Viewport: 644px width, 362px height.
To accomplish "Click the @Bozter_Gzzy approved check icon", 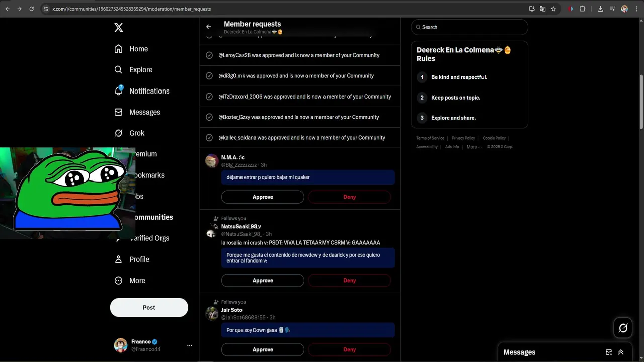I will pos(209,117).
